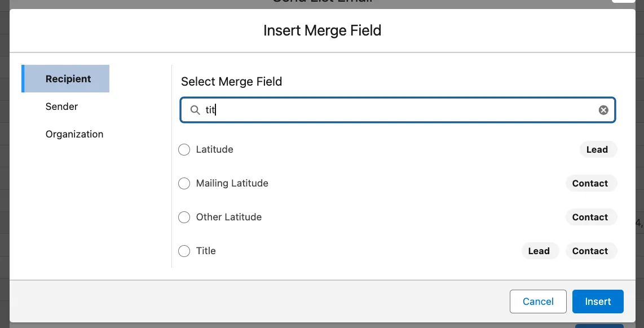Go to the Organization tab
644x328 pixels.
[74, 134]
